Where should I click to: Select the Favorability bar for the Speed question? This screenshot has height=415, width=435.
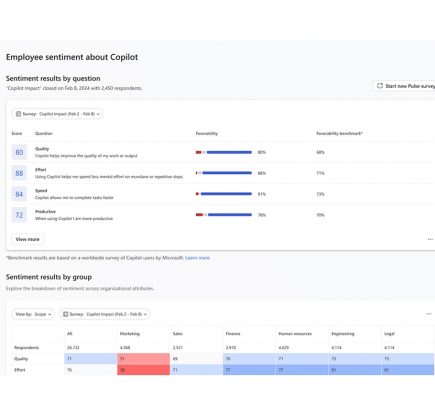tap(224, 194)
